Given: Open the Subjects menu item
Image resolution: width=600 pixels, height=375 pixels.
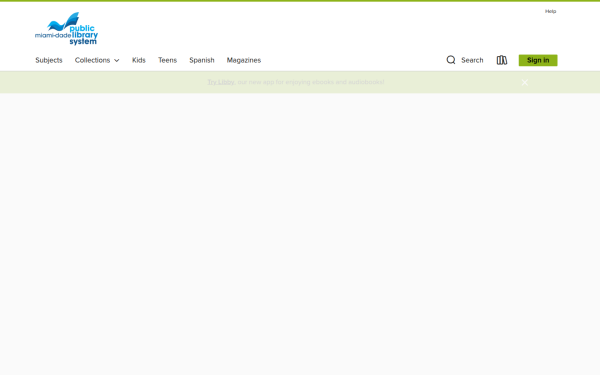Looking at the screenshot, I should point(49,60).
